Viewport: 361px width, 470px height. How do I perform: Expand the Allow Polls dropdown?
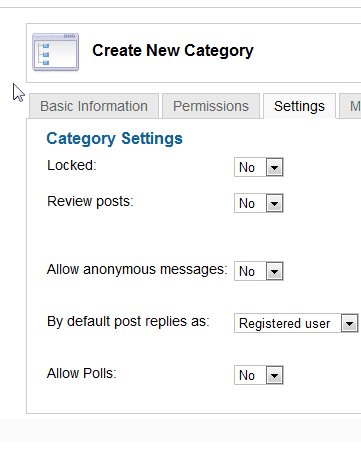pyautogui.click(x=259, y=375)
